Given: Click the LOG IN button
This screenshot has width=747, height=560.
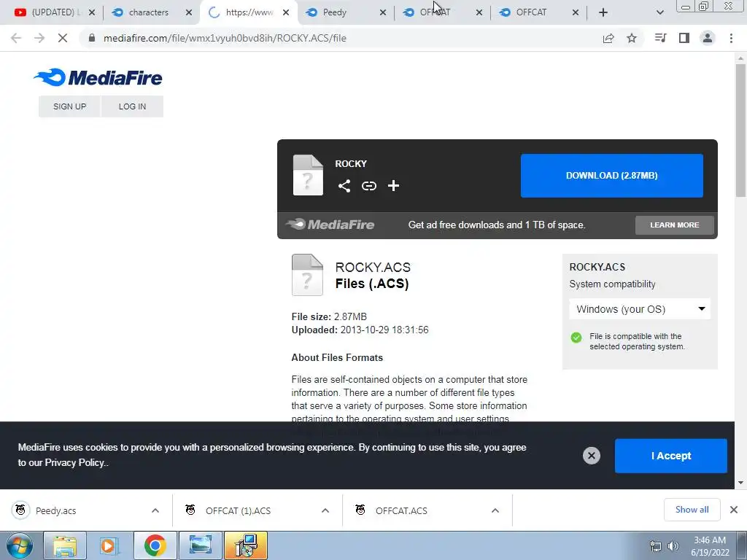Looking at the screenshot, I should (133, 106).
